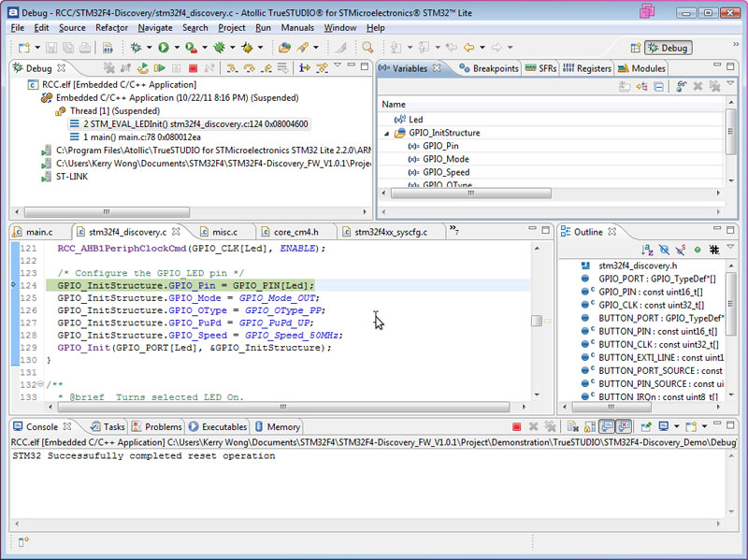748x560 pixels.
Task: Click the Resume button in Debug view
Action: click(x=160, y=68)
